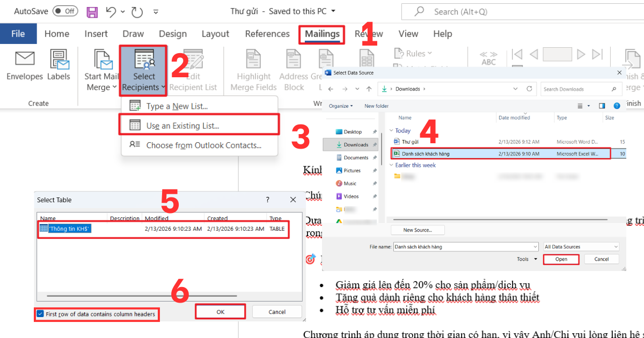Click Forward arrow in Select Data Source
644x338 pixels.
[344, 89]
